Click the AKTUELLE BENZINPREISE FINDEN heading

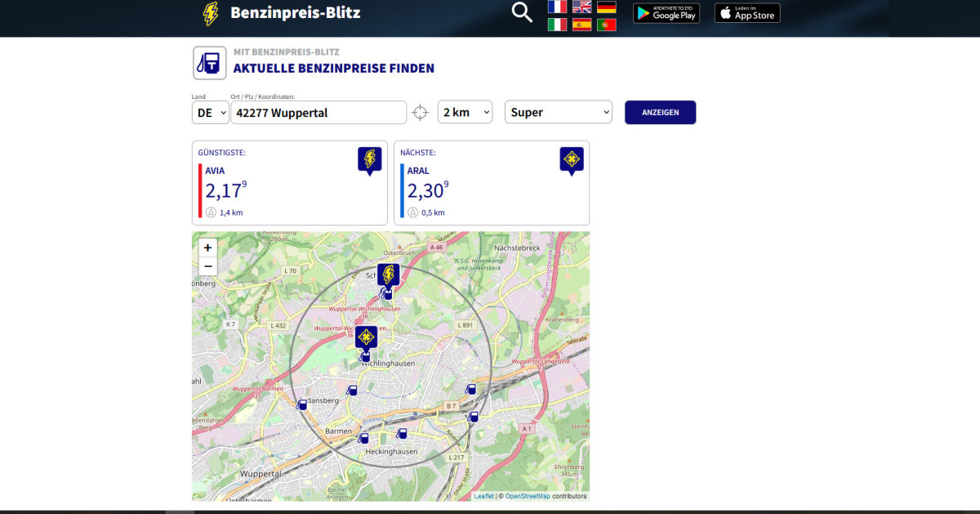[334, 69]
